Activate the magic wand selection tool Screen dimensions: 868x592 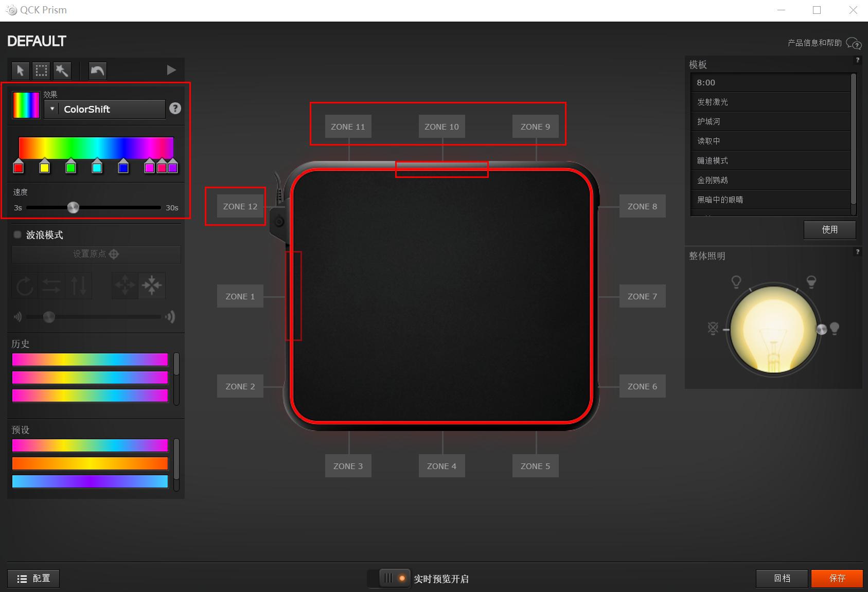point(62,70)
